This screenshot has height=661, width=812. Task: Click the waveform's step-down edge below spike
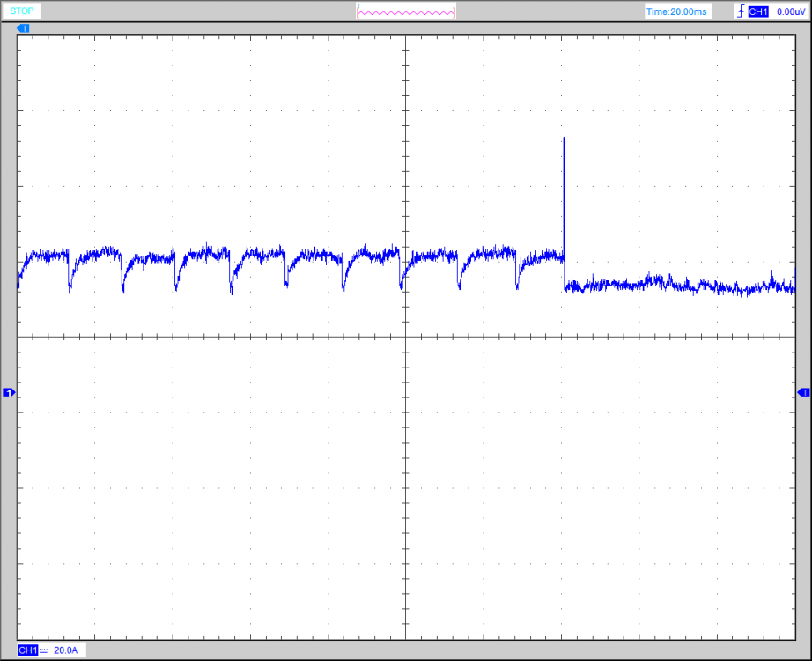(x=564, y=273)
